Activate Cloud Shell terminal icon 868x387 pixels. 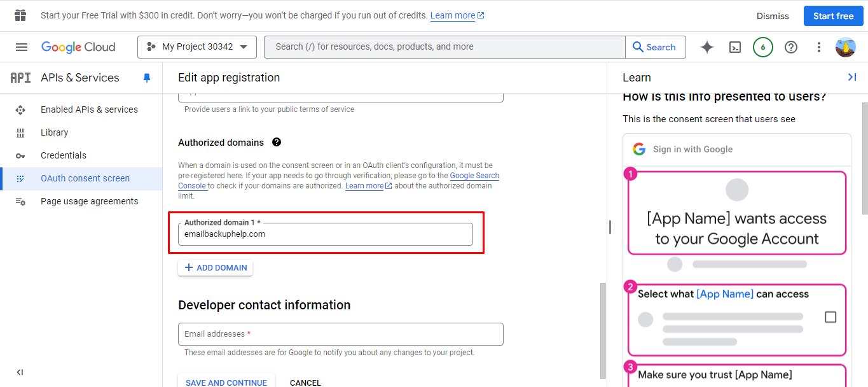735,47
